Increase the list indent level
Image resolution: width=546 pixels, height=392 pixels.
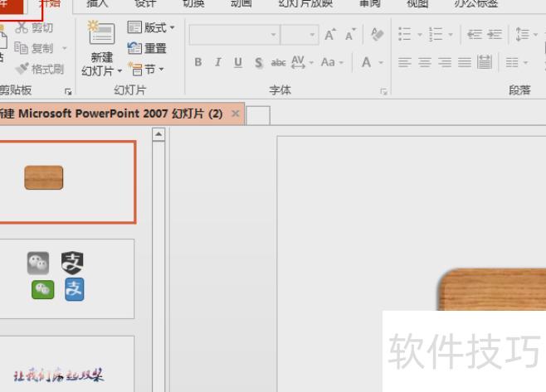click(x=495, y=34)
